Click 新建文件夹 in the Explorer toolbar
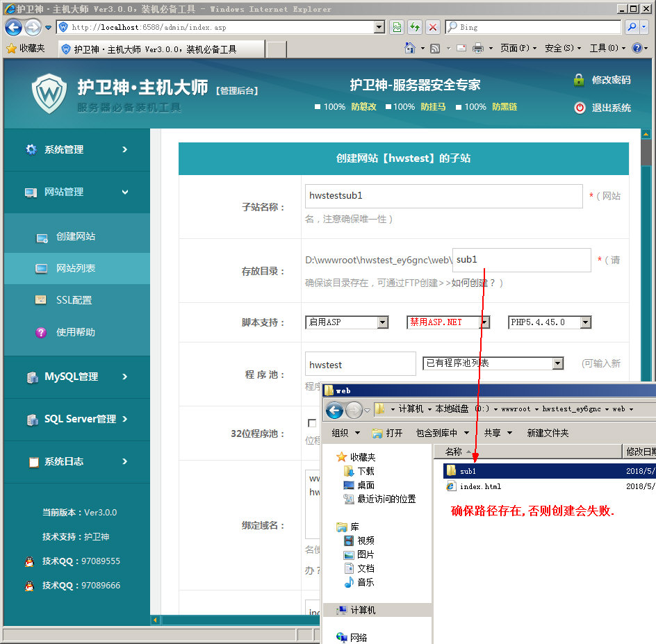This screenshot has width=656, height=644. [x=548, y=433]
